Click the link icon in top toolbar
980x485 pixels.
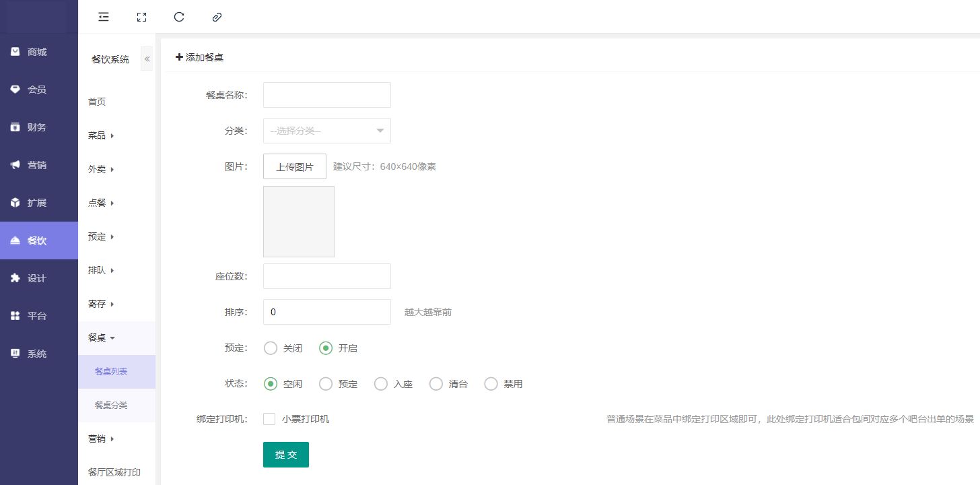pyautogui.click(x=217, y=17)
